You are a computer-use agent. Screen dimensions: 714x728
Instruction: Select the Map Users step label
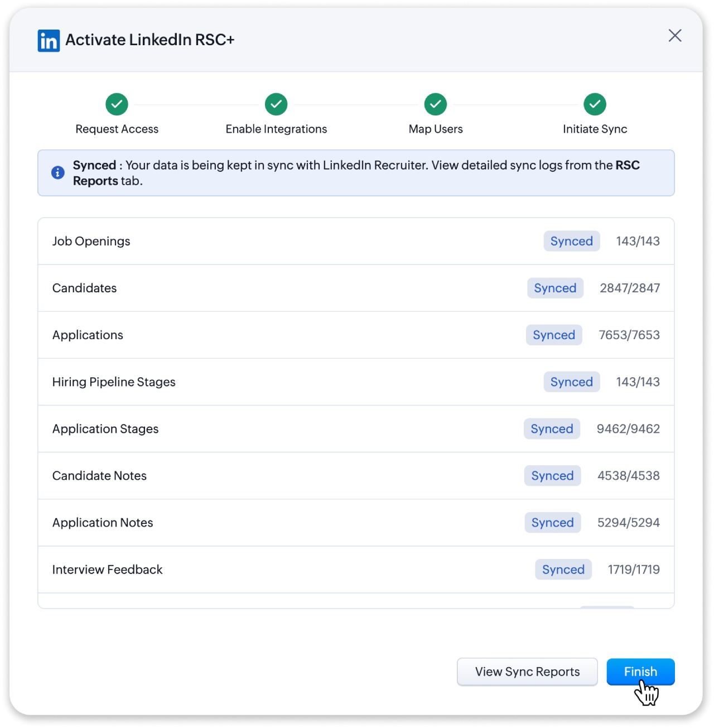pos(436,129)
